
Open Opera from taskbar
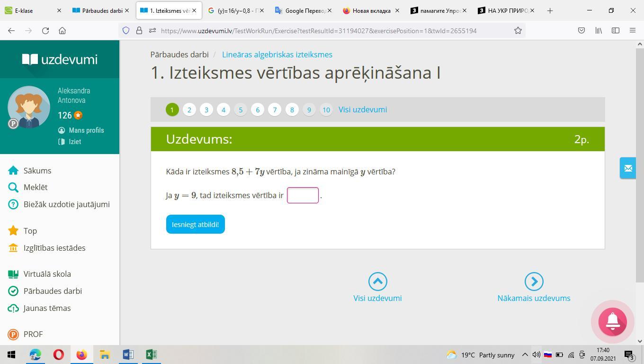(x=58, y=355)
